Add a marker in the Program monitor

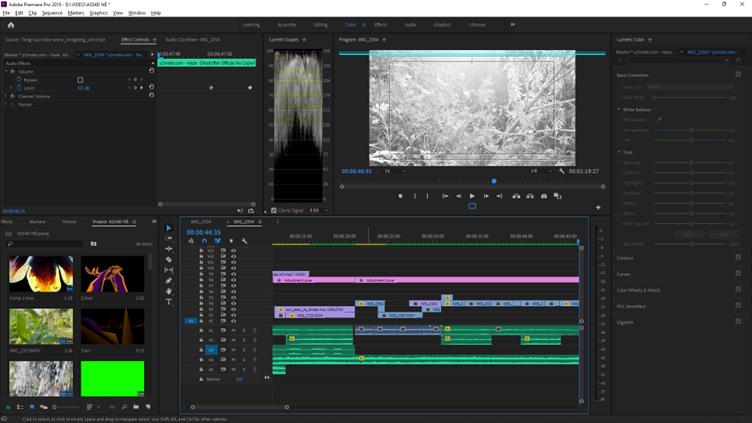(400, 196)
